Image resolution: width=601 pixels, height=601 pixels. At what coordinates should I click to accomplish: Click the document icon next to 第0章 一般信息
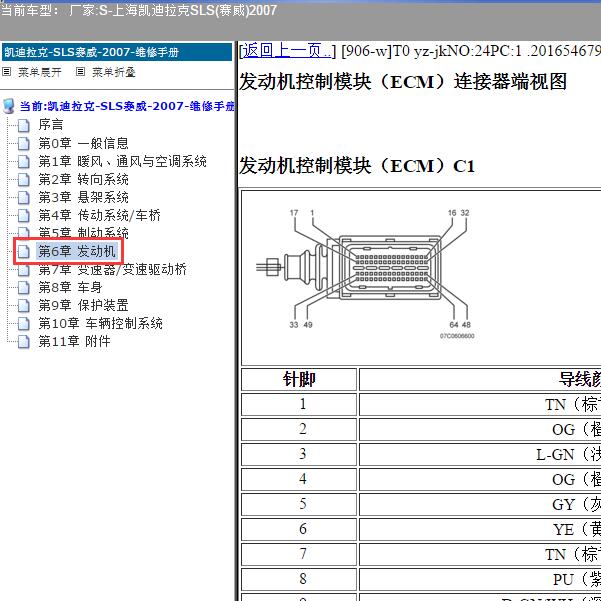click(x=24, y=143)
